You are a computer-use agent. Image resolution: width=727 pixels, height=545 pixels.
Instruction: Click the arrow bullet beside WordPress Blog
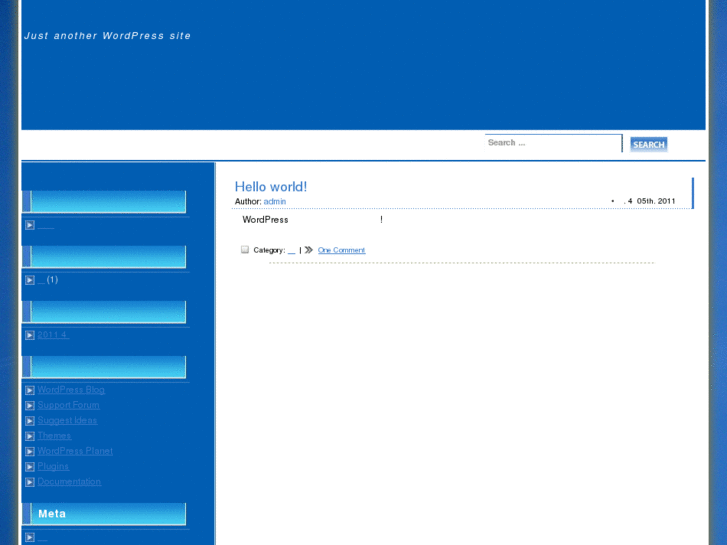click(x=30, y=390)
